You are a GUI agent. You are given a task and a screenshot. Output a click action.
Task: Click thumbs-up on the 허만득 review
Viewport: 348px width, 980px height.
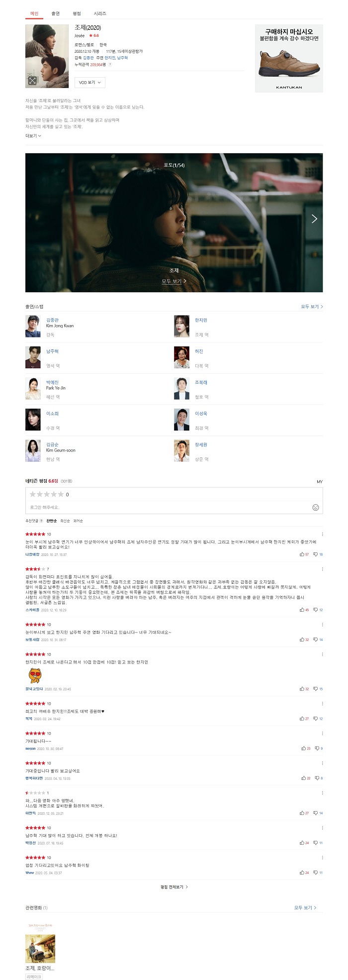[304, 813]
